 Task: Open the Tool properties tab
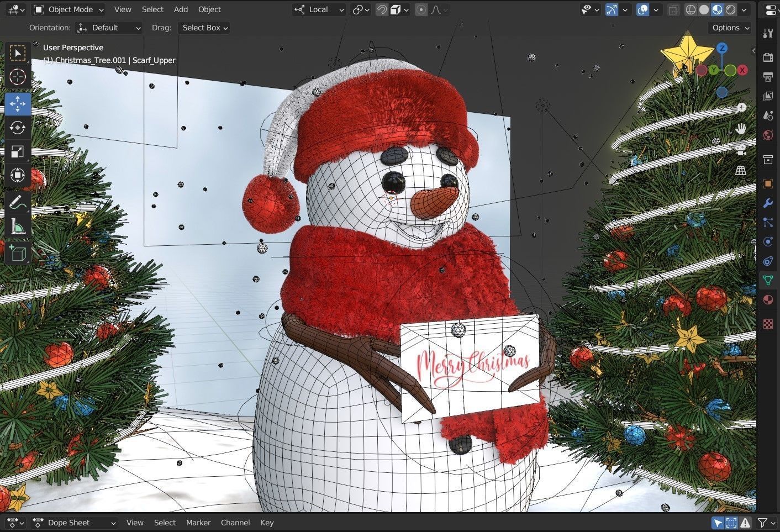click(768, 33)
